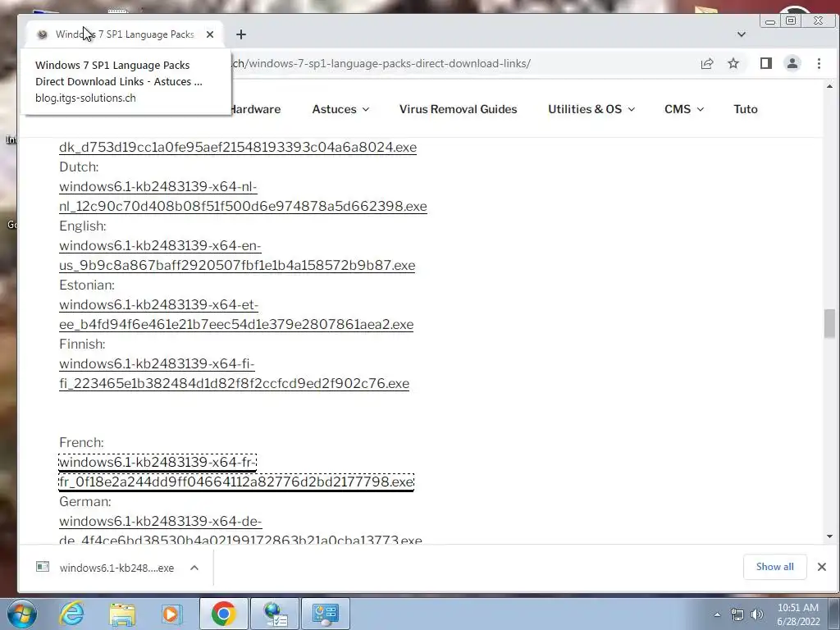The width and height of the screenshot is (840, 630).
Task: Expand the Utilities & OS menu
Action: click(x=591, y=109)
